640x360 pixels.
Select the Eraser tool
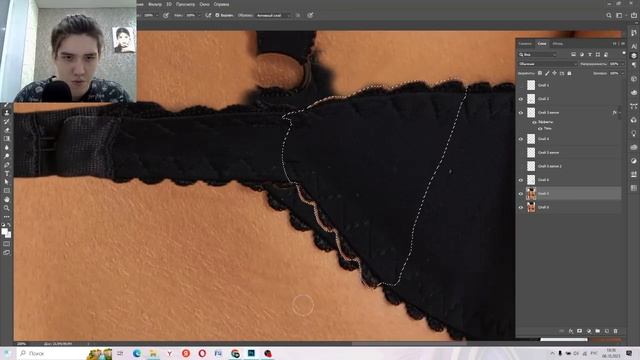7,130
